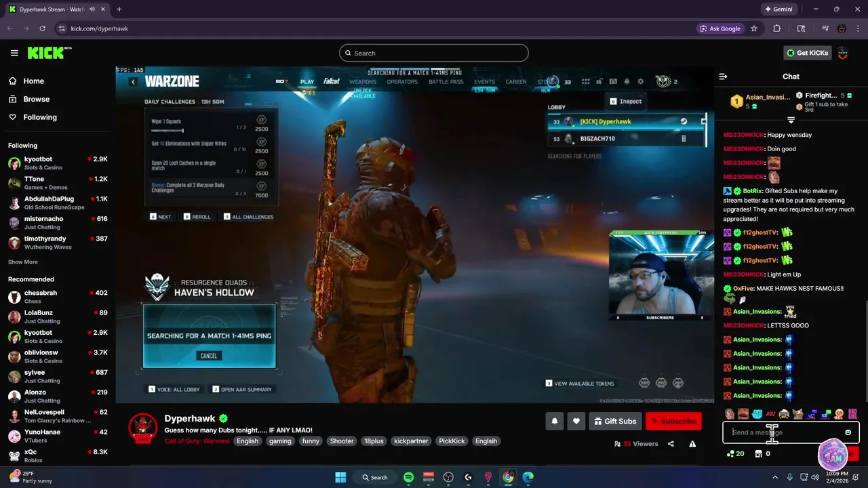Open Chrome media controls icon

point(825,28)
